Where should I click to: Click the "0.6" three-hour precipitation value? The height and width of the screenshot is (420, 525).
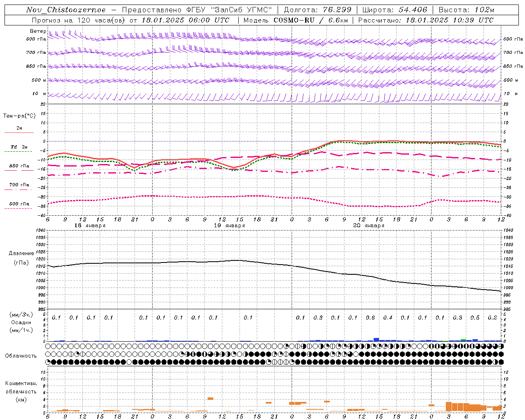370,318
